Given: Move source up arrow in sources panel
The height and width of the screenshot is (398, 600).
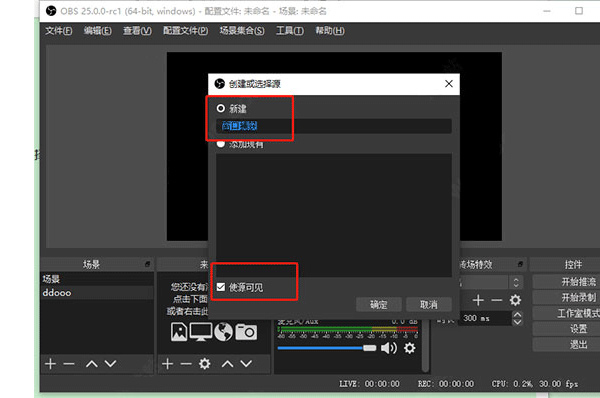Looking at the screenshot, I should coord(227,364).
